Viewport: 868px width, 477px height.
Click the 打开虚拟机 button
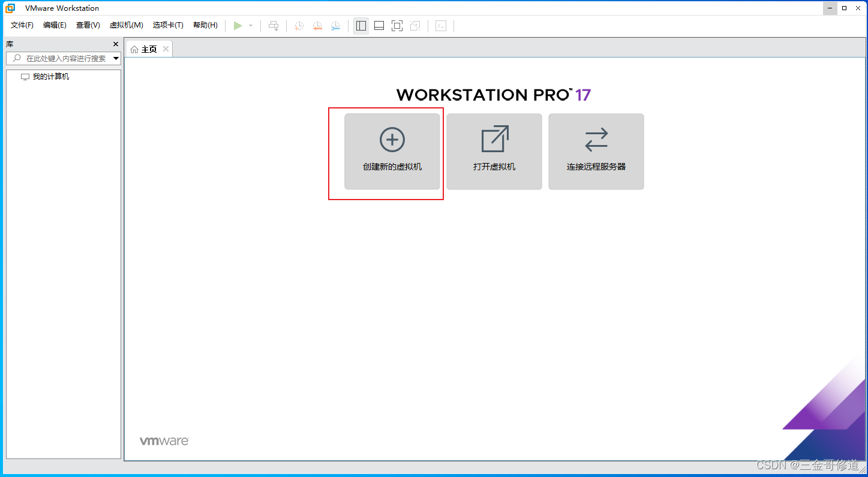tap(494, 152)
